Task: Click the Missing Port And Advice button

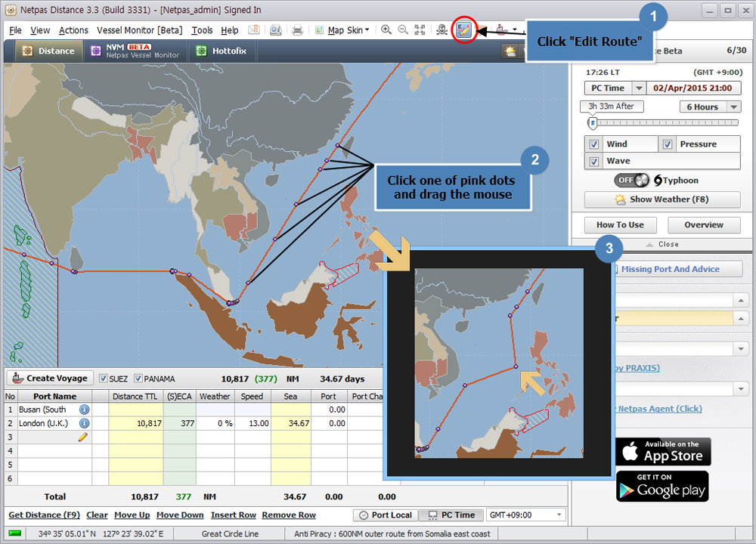Action: click(x=679, y=269)
